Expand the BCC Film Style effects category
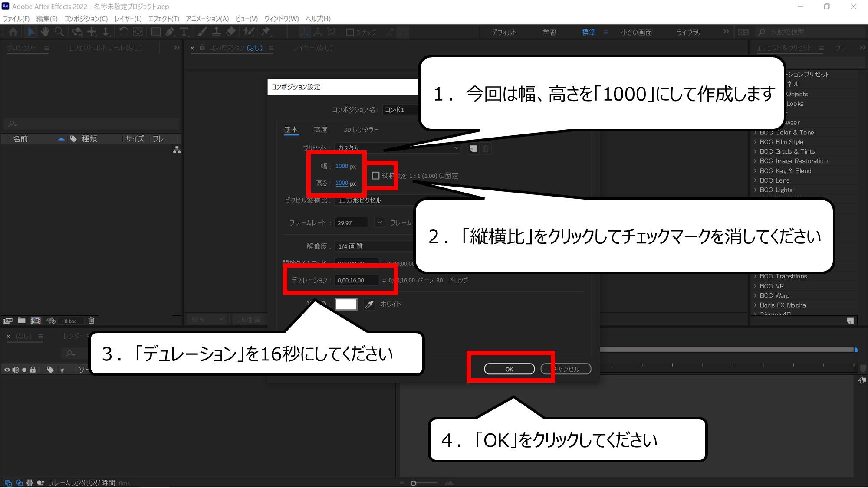The width and height of the screenshot is (868, 488). click(x=781, y=142)
